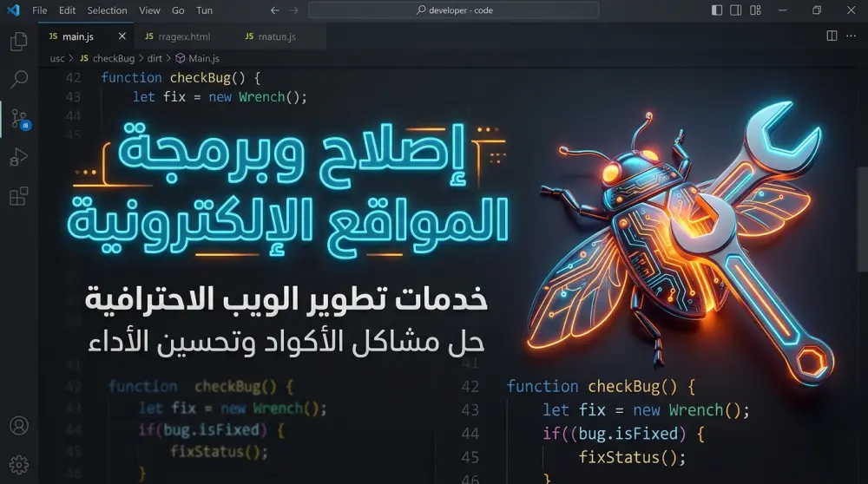The width and height of the screenshot is (868, 484).
Task: Click the magnifier icon inside the search box
Action: (x=421, y=10)
